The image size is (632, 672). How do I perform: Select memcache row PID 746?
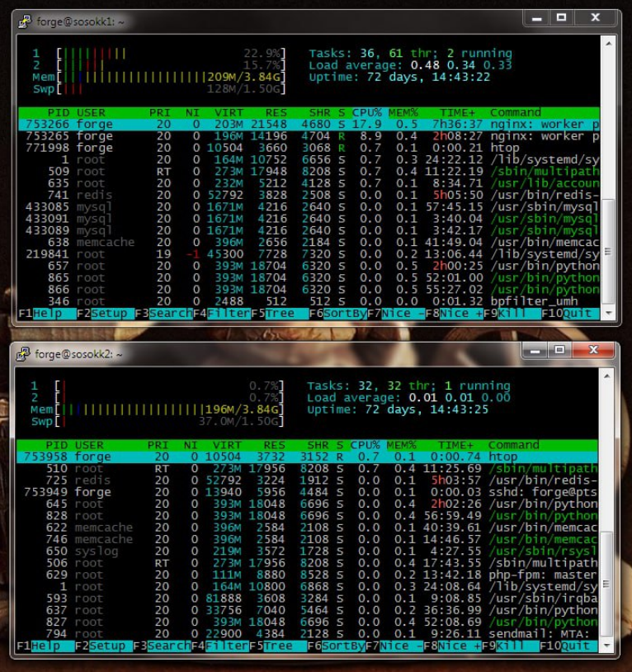click(307, 539)
